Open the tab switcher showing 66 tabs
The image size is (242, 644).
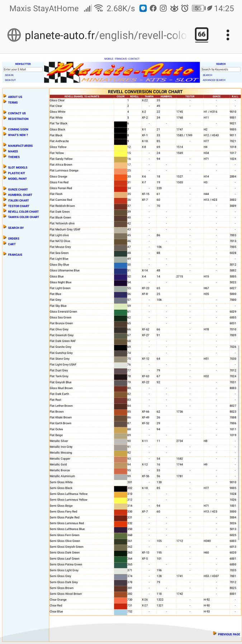coord(201,34)
